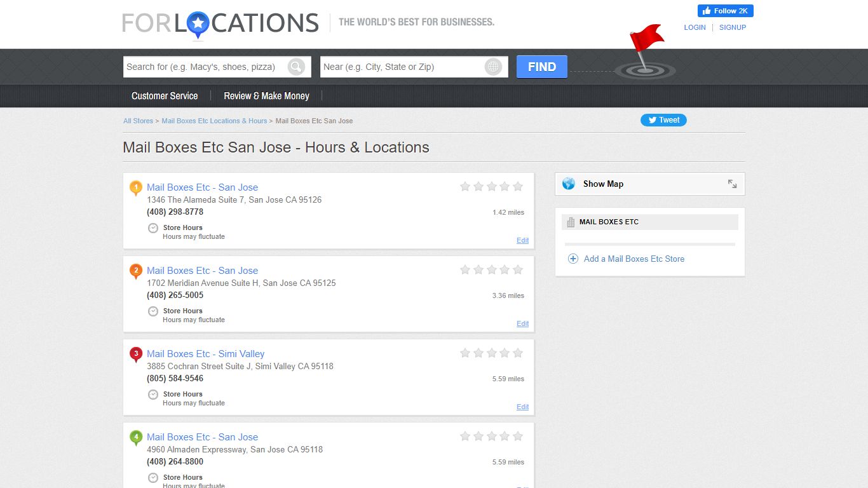Rate the 4960 Almaden store four stars
Image resolution: width=868 pixels, height=488 pixels.
click(505, 436)
